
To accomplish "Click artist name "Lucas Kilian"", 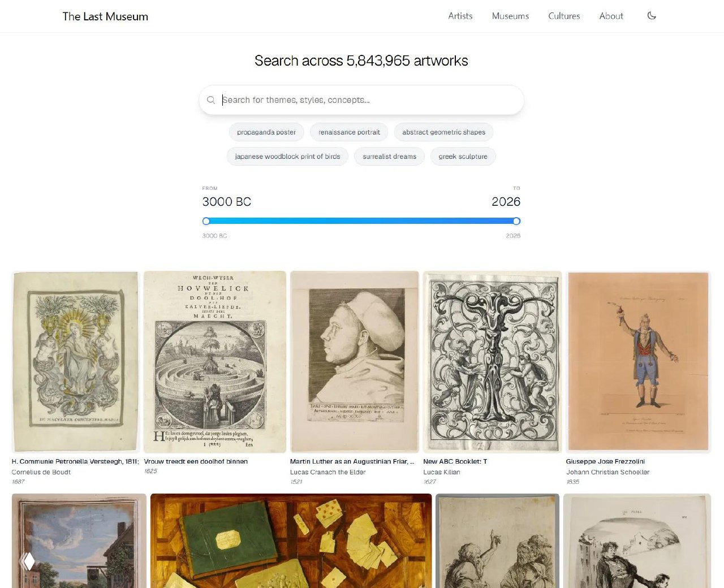I will (442, 472).
